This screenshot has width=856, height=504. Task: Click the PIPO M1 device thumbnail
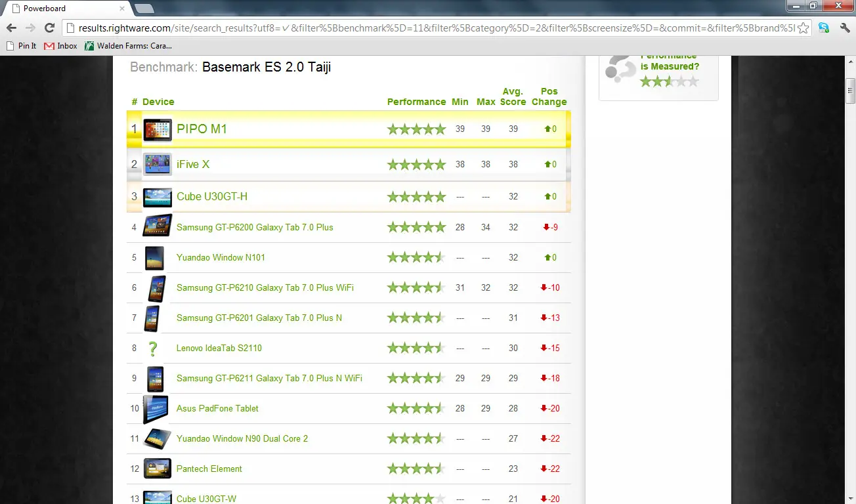[158, 129]
